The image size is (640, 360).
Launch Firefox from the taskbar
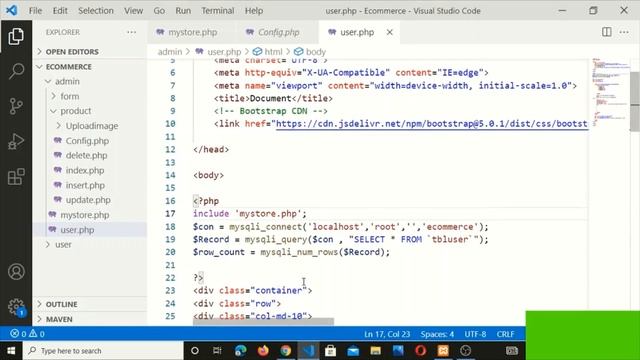[x=263, y=351]
